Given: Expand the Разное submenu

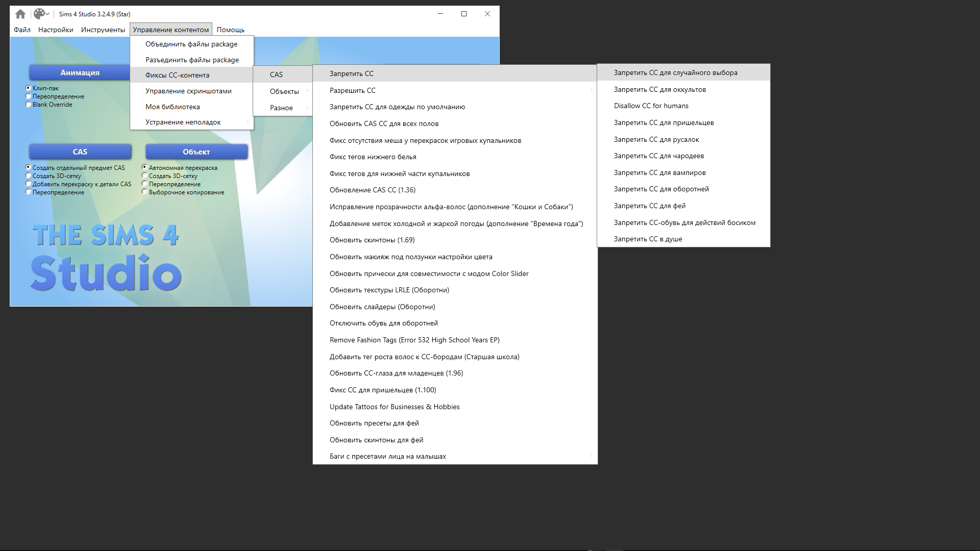Looking at the screenshot, I should (281, 108).
